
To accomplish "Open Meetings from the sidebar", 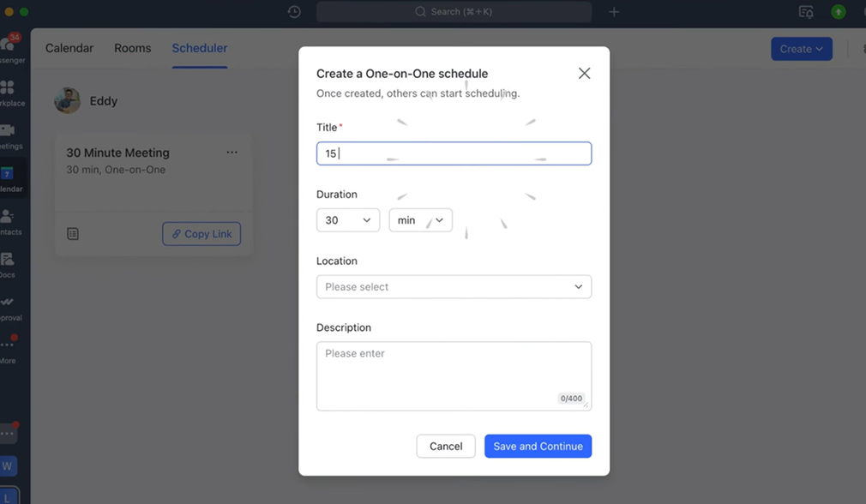I will (8, 134).
